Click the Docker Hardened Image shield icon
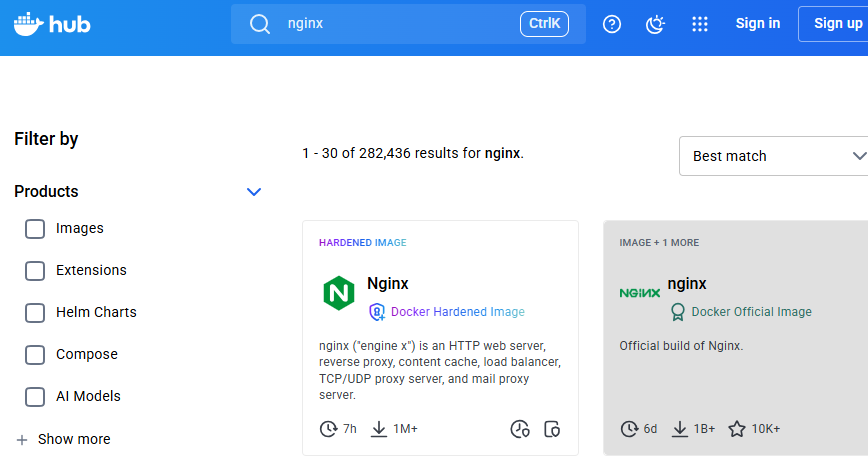 (x=377, y=312)
